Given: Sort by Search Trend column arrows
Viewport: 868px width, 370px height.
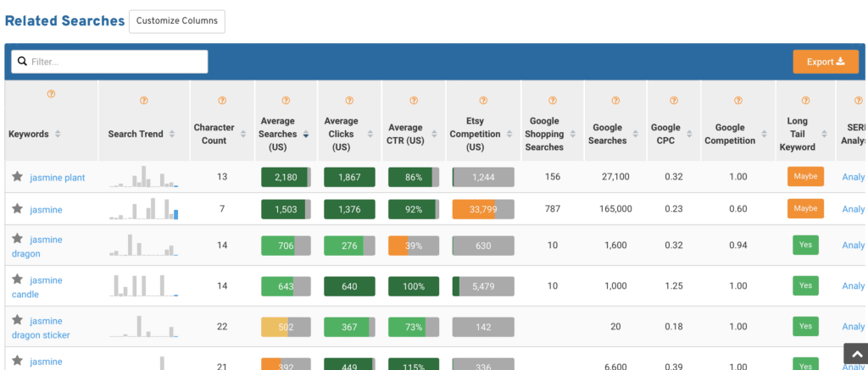Looking at the screenshot, I should click(x=171, y=134).
